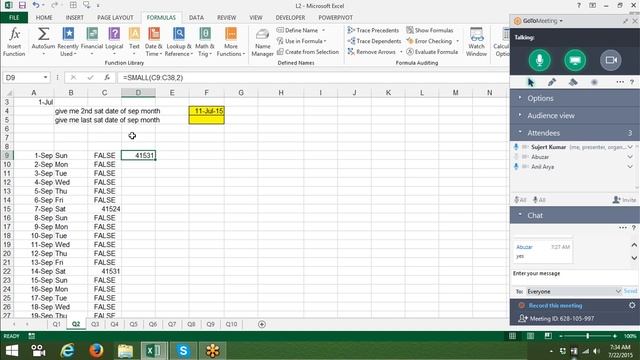Open the Watch Window
640x360 pixels.
point(476,42)
